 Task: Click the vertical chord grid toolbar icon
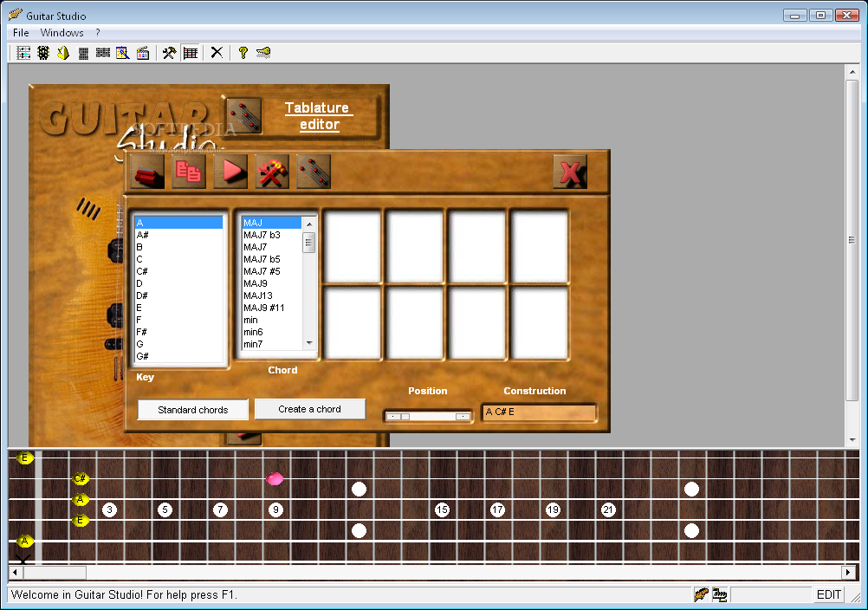tap(83, 53)
